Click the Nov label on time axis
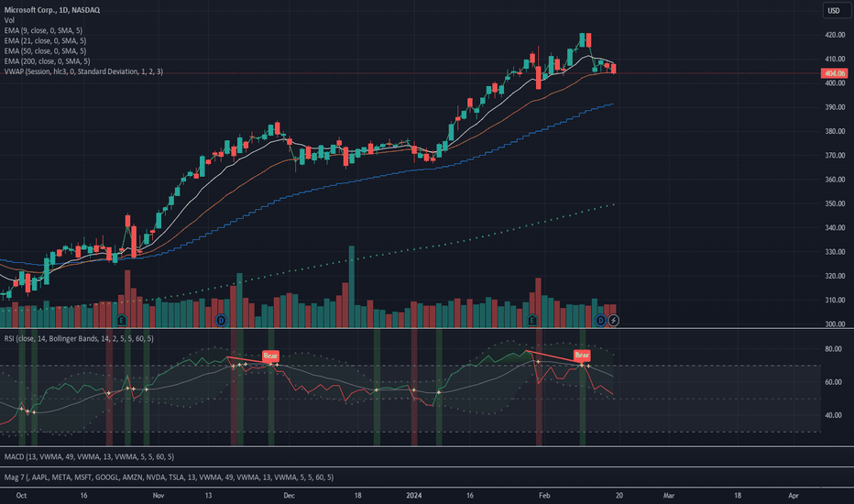The width and height of the screenshot is (854, 504). click(x=159, y=495)
